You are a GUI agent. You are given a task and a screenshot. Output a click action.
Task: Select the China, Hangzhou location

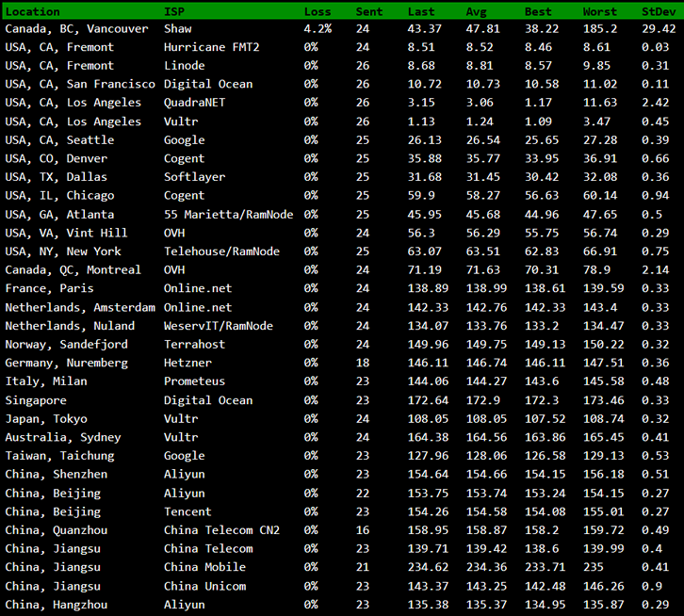[x=57, y=605]
